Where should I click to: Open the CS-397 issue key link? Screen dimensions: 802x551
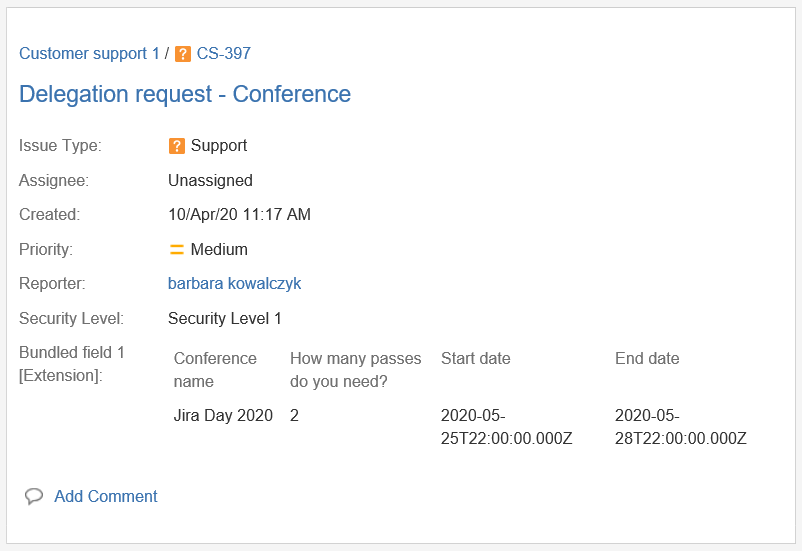pyautogui.click(x=223, y=54)
